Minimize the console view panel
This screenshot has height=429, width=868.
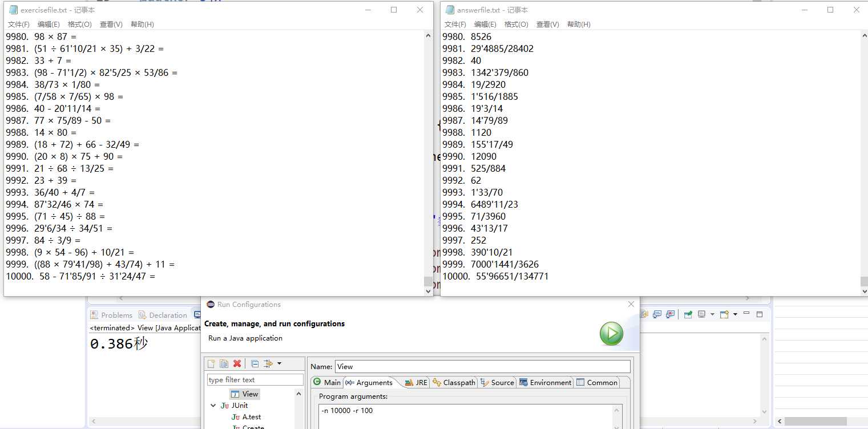tap(746, 314)
